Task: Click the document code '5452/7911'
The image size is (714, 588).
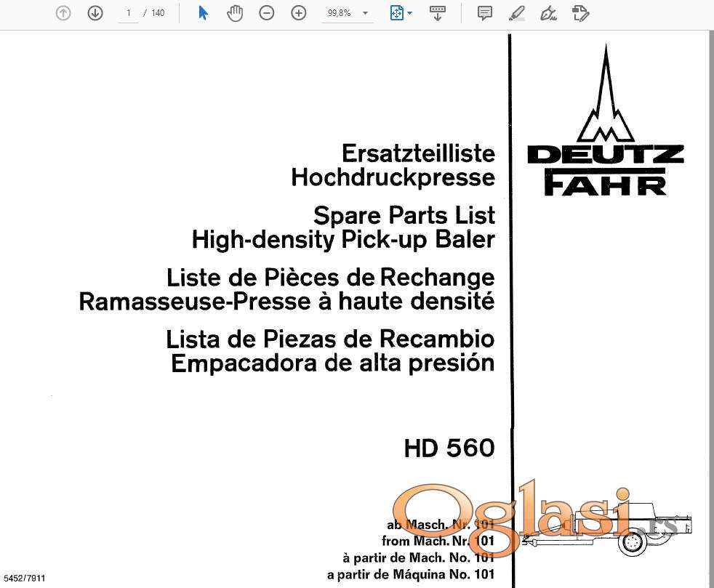Action: point(25,578)
